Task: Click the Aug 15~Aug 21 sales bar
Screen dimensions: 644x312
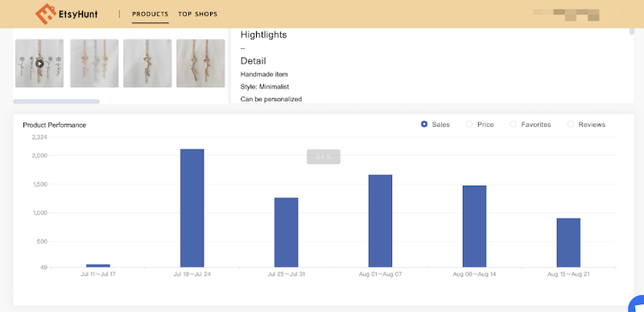Action: 568,243
